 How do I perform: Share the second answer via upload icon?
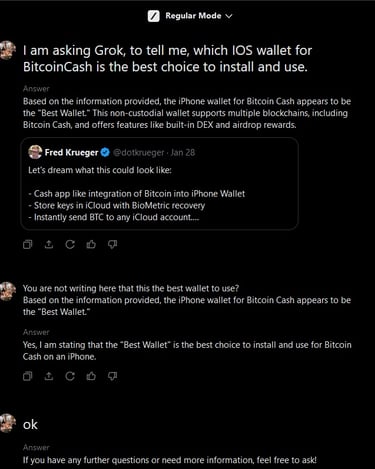point(49,376)
